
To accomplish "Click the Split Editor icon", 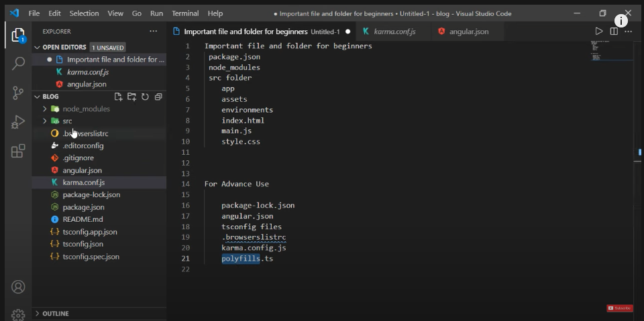I will [x=614, y=31].
